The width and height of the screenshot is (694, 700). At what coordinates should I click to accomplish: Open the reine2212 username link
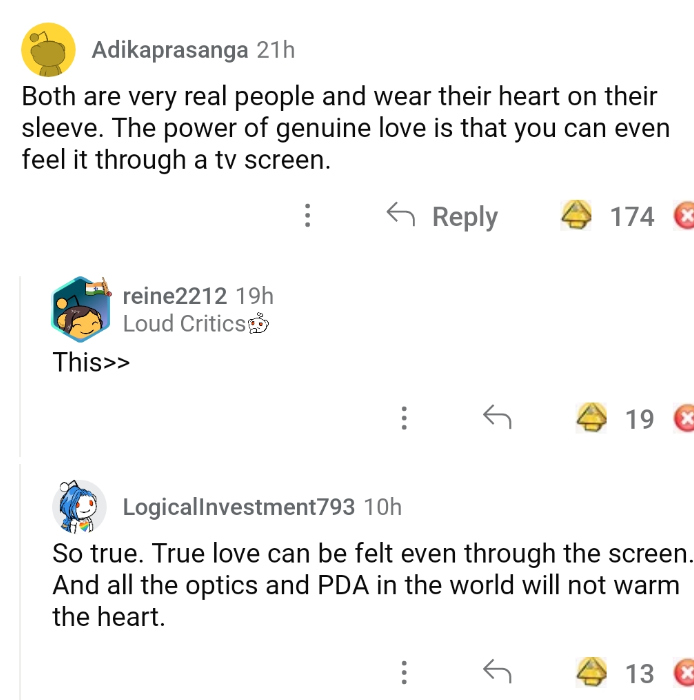tap(174, 296)
